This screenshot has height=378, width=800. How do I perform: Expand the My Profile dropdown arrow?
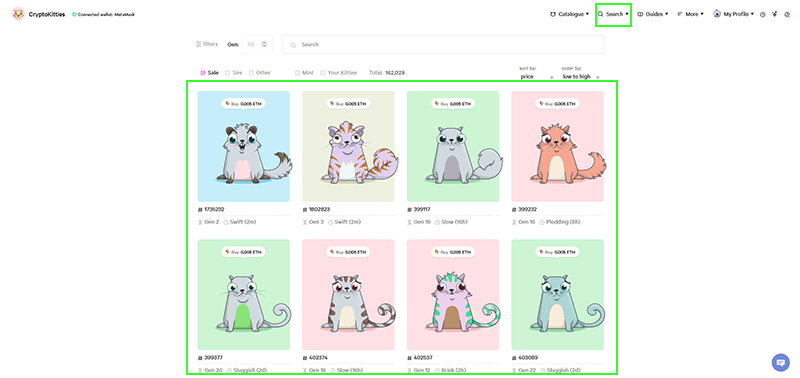pyautogui.click(x=753, y=14)
